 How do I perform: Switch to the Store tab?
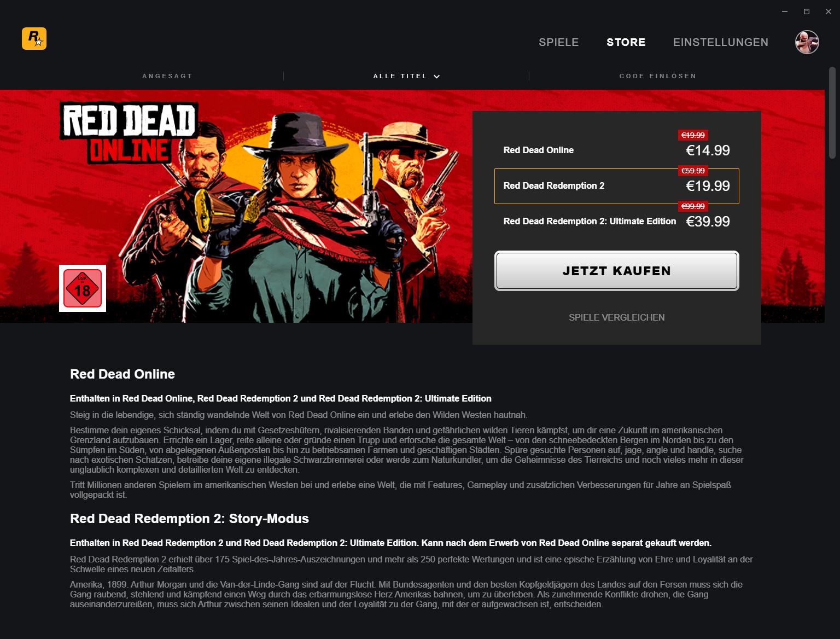point(626,42)
